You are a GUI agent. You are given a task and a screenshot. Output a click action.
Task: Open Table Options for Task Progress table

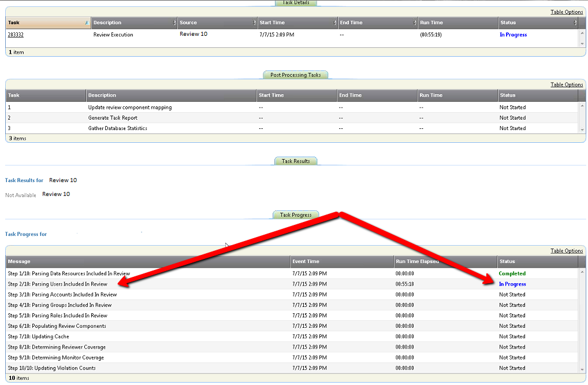[x=566, y=251]
